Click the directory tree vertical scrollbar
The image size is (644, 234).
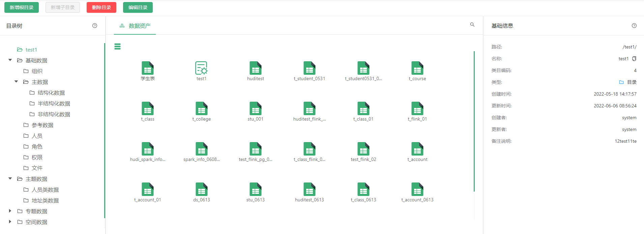[105, 131]
